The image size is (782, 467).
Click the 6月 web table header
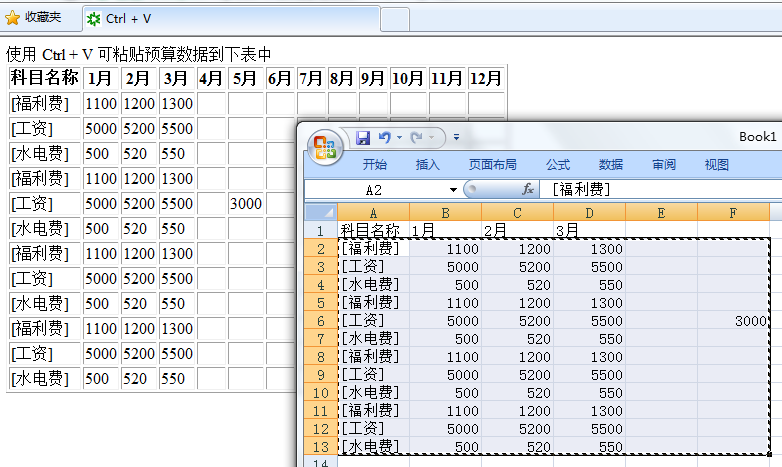(x=279, y=78)
